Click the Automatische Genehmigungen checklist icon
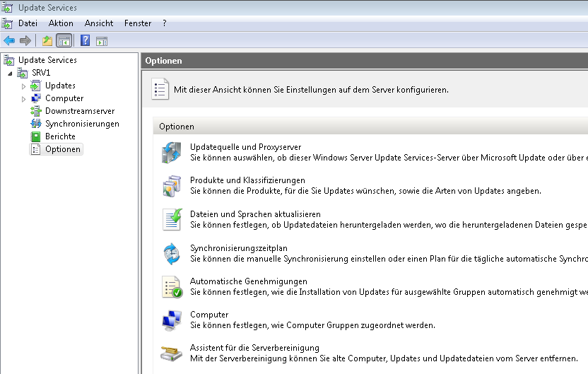The width and height of the screenshot is (588, 374). (x=172, y=287)
